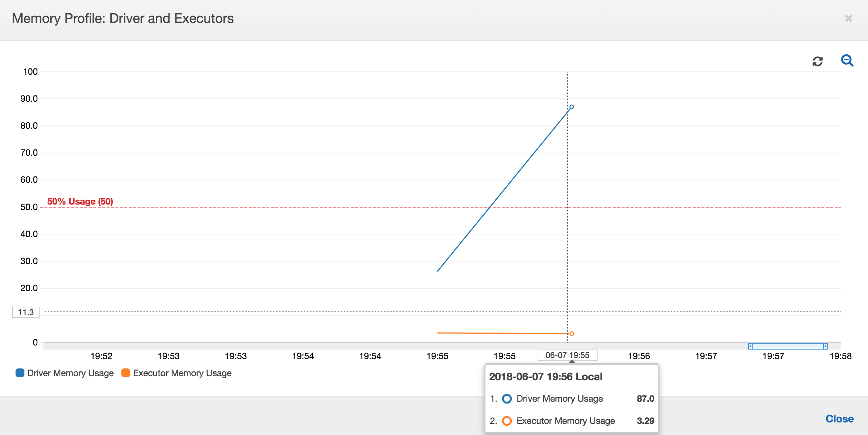This screenshot has width=868, height=435.
Task: Select Driver Memory Usage entry in the tooltip
Action: click(559, 398)
